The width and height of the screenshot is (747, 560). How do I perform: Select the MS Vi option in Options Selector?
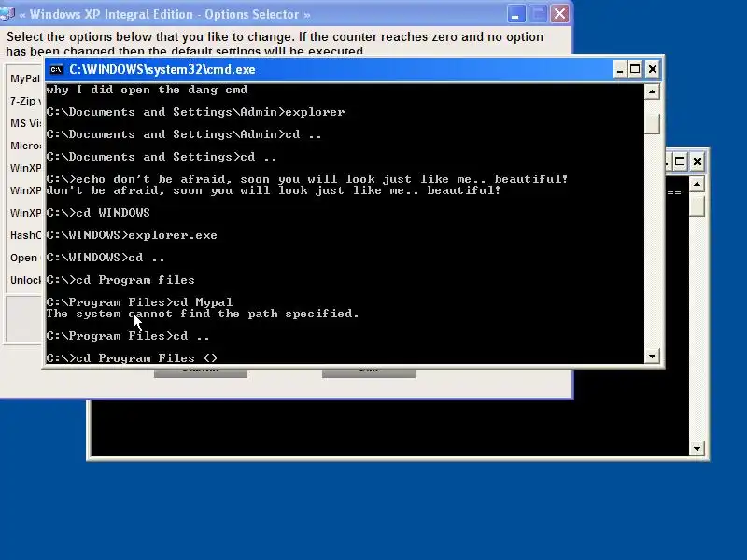pyautogui.click(x=25, y=123)
